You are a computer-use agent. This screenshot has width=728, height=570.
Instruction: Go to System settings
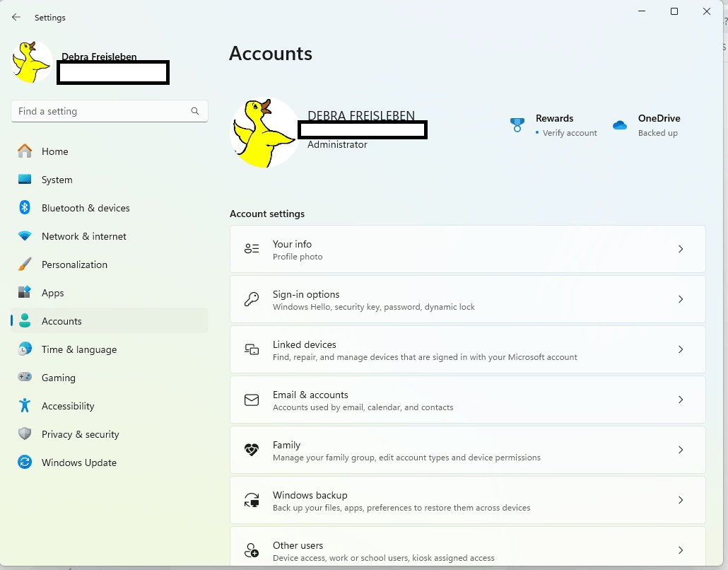[109, 180]
